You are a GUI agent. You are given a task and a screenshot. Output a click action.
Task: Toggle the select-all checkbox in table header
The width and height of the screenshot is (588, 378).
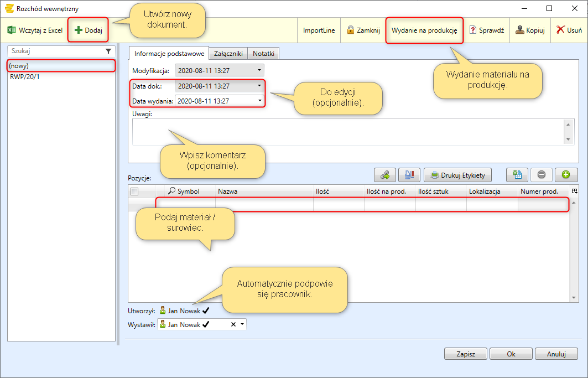[x=134, y=191]
